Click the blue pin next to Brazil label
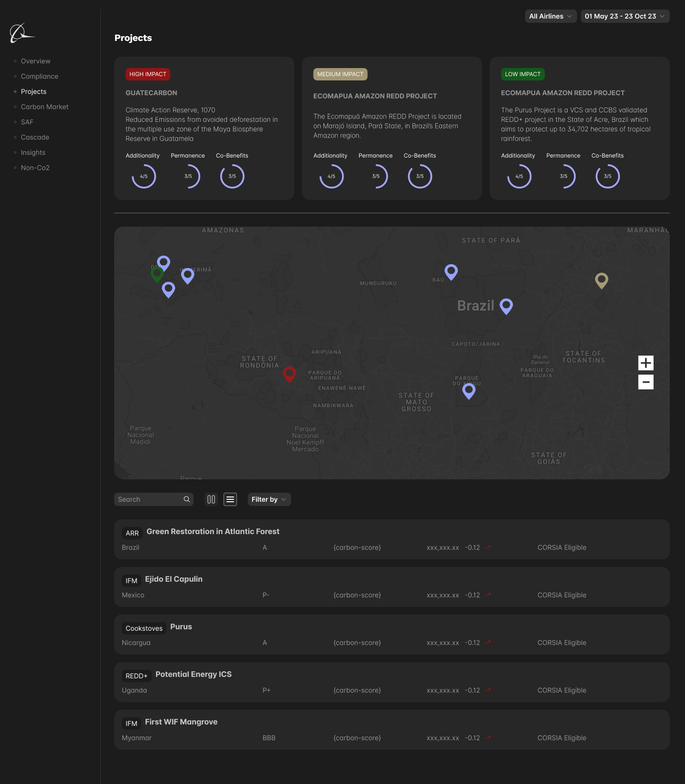 pyautogui.click(x=506, y=305)
